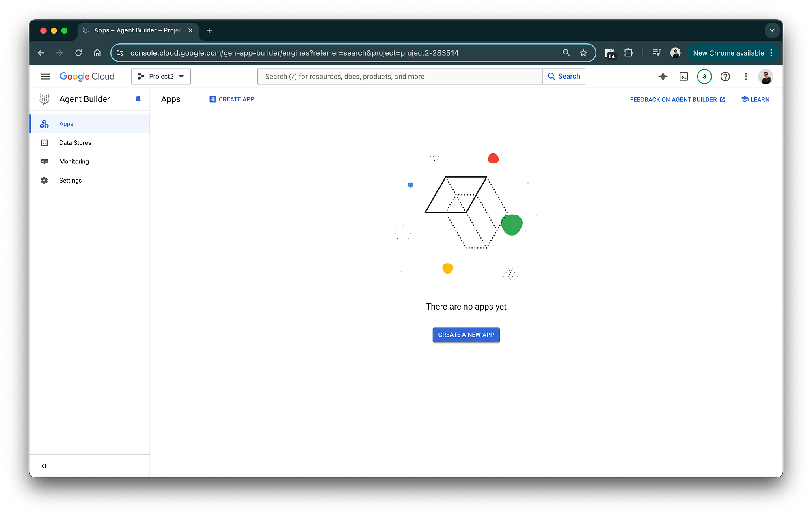Unpin Agent Builder with pin icon
This screenshot has height=516, width=812.
(x=138, y=99)
